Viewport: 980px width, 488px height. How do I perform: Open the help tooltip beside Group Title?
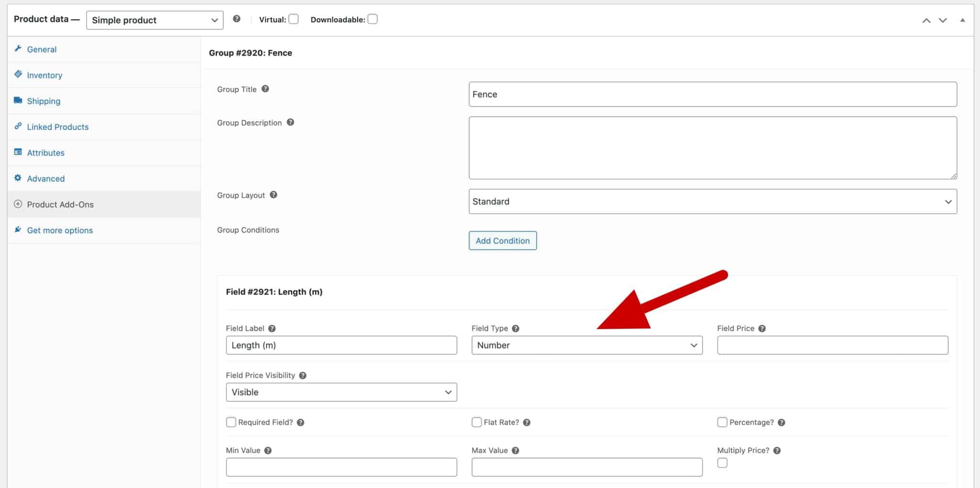click(266, 89)
